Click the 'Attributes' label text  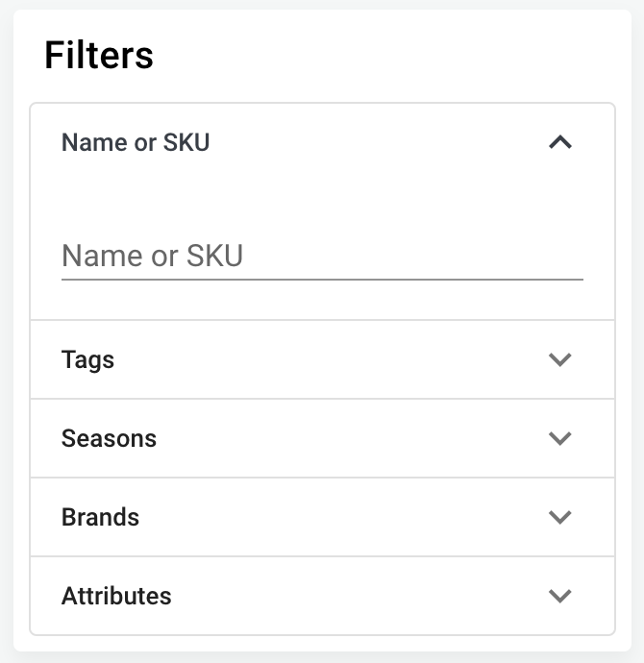tap(116, 596)
